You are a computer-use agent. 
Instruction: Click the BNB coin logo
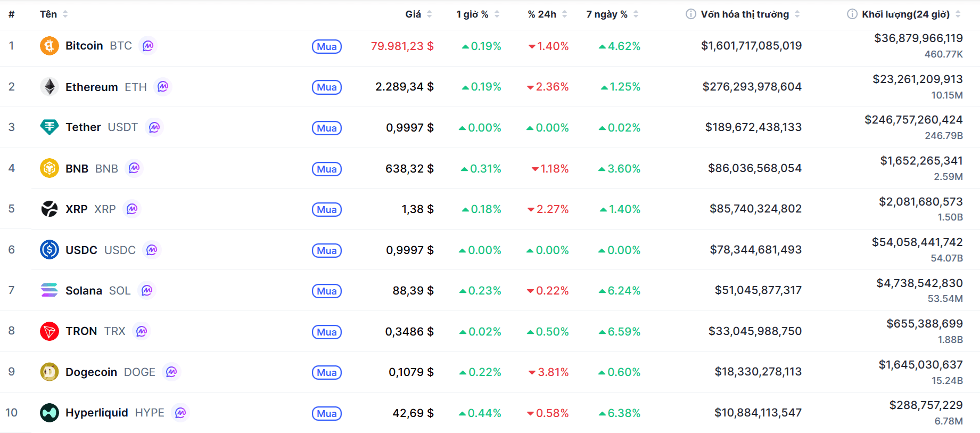pos(50,168)
